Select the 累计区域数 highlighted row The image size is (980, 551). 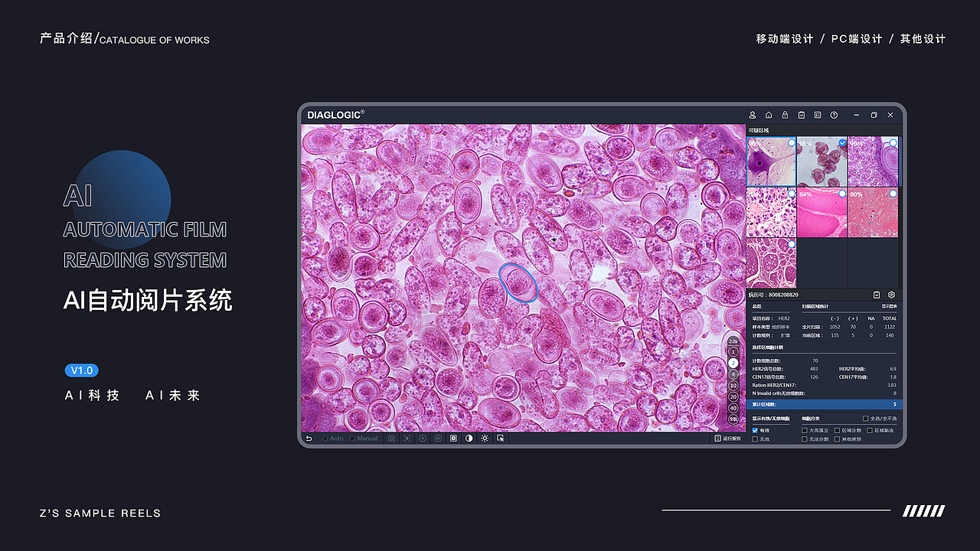(x=825, y=404)
